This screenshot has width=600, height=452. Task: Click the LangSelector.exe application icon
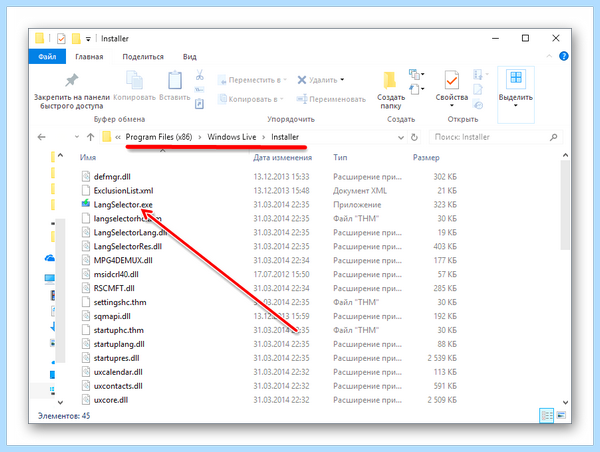click(86, 204)
